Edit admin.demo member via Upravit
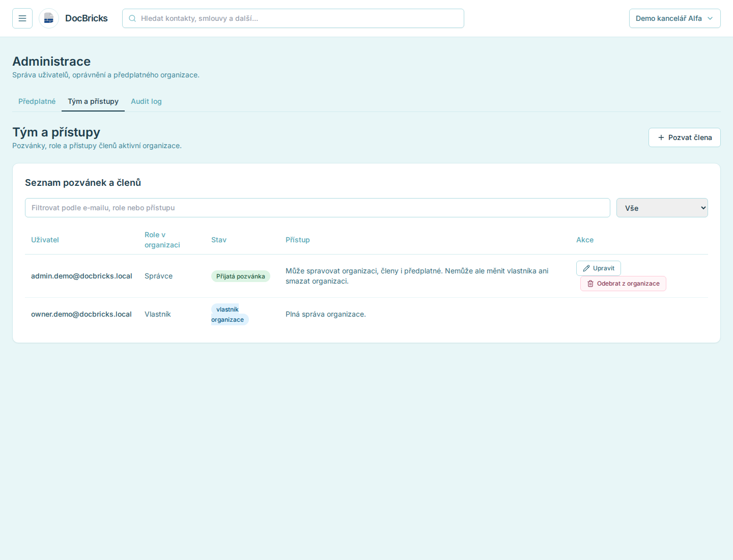This screenshot has height=560, width=733. [x=599, y=268]
